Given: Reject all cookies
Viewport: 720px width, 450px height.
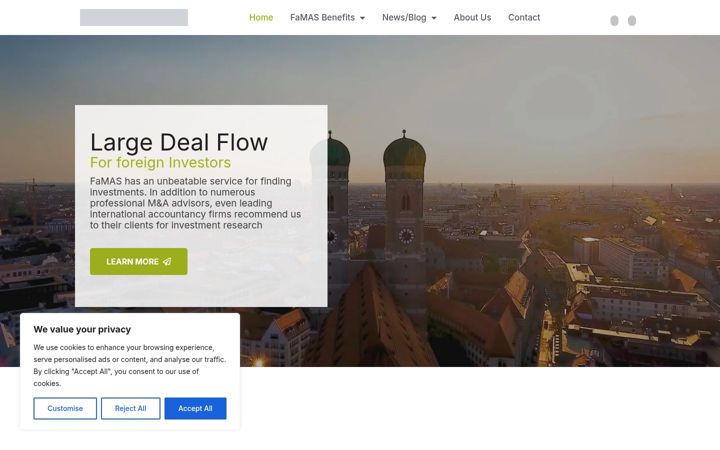Looking at the screenshot, I should (130, 408).
